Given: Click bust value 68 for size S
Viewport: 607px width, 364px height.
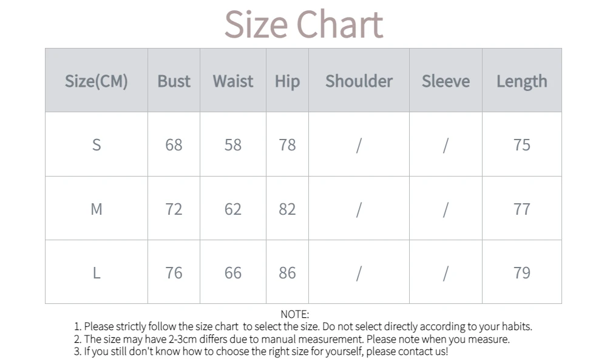Looking at the screenshot, I should pyautogui.click(x=174, y=145).
